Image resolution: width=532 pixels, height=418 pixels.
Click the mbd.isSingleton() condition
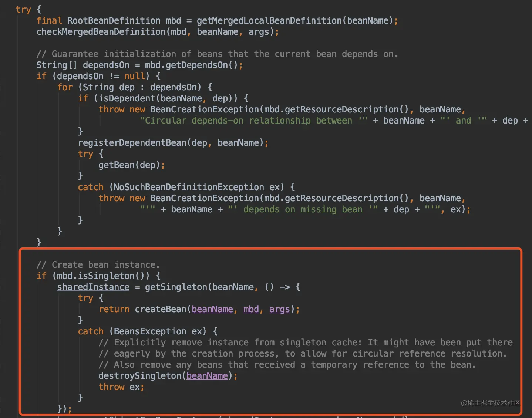click(x=101, y=276)
